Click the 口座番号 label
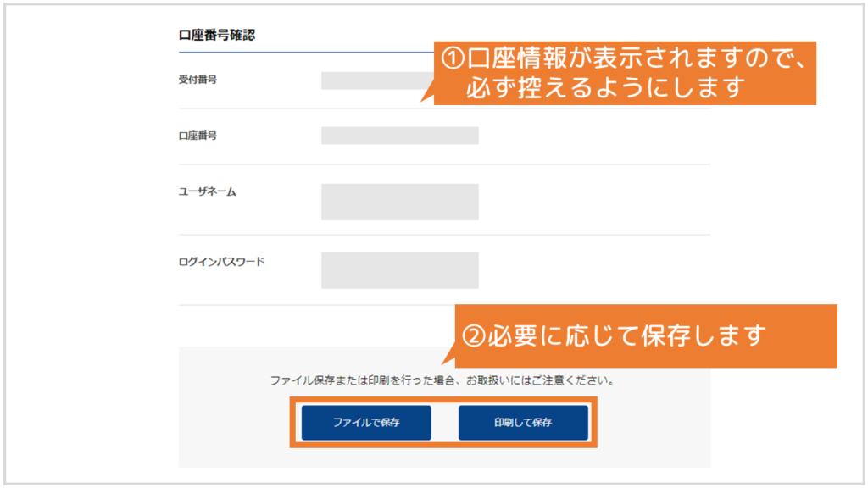Viewport: 868px width, 488px height. (198, 136)
